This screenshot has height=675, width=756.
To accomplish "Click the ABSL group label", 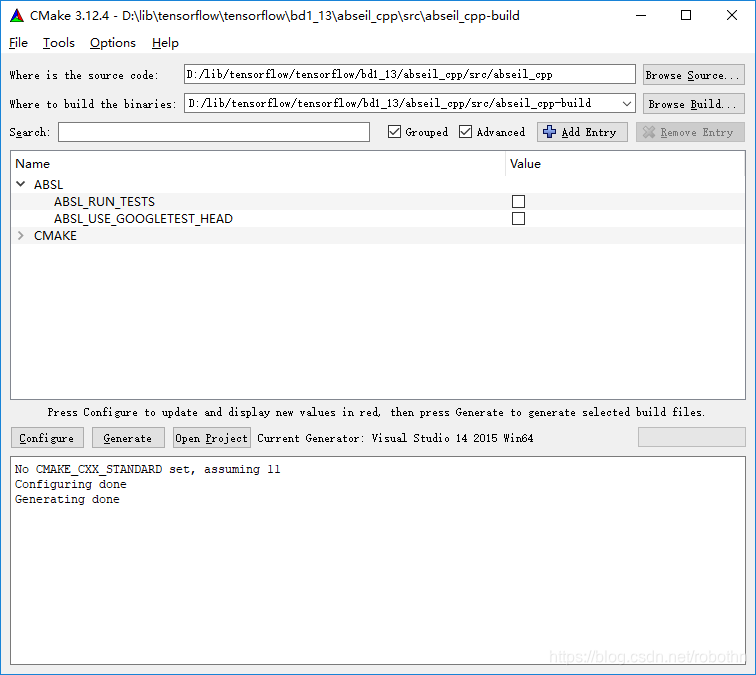I will pyautogui.click(x=48, y=185).
